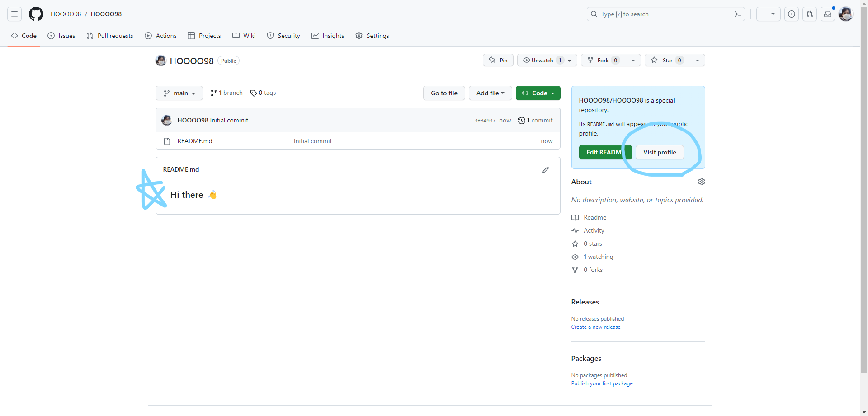Expand the Fork options arrow
The width and height of the screenshot is (868, 416).
pyautogui.click(x=633, y=60)
